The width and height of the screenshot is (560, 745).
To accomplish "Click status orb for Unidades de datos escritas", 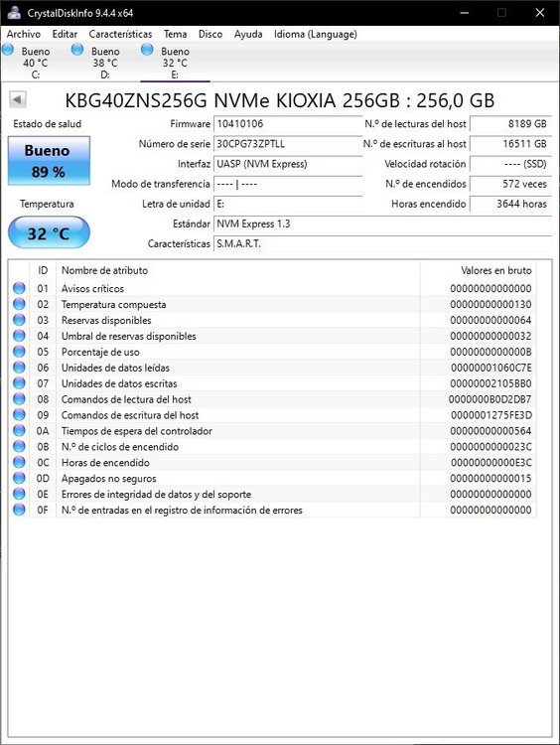I will [x=19, y=383].
